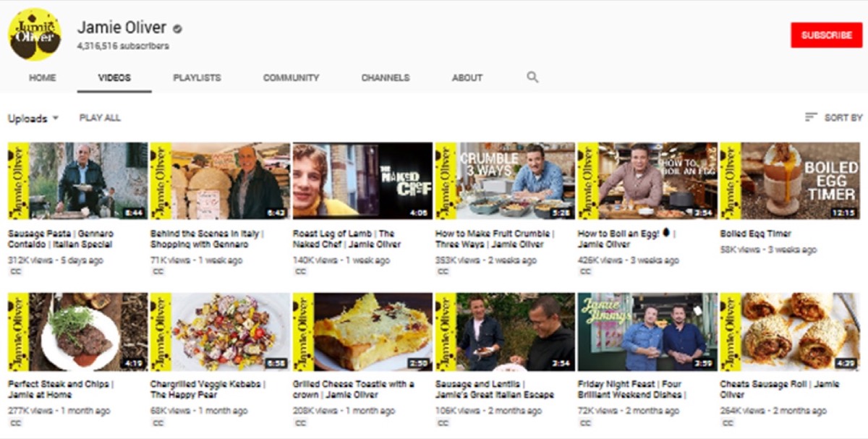Play the Sausage Pasta video thumbnail
The image size is (868, 439).
77,181
